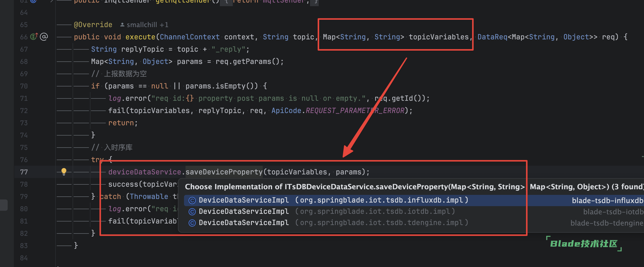Click the try keyword on line 76
The image size is (644, 267).
[97, 160]
